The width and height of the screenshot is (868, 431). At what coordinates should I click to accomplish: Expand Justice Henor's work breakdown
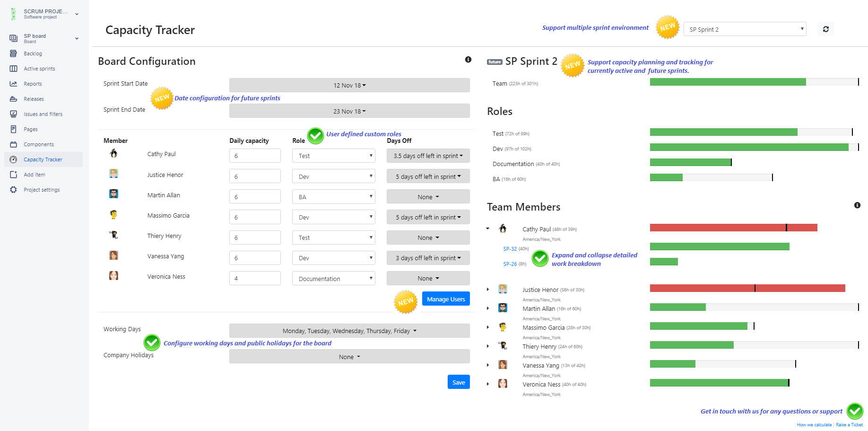pyautogui.click(x=488, y=289)
